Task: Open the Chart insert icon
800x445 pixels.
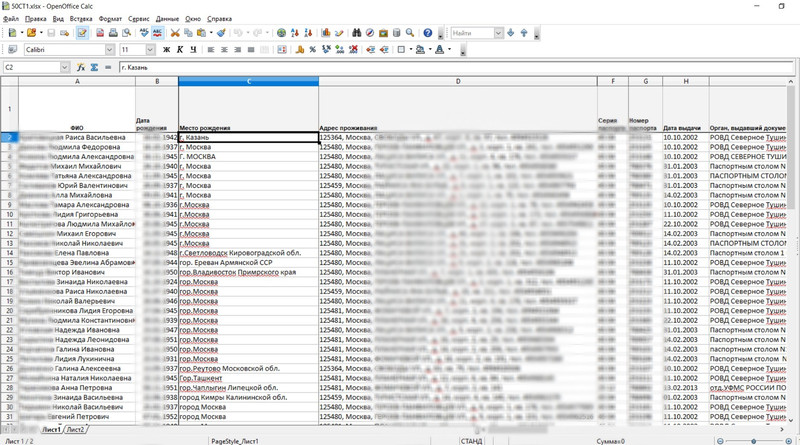Action: point(324,33)
